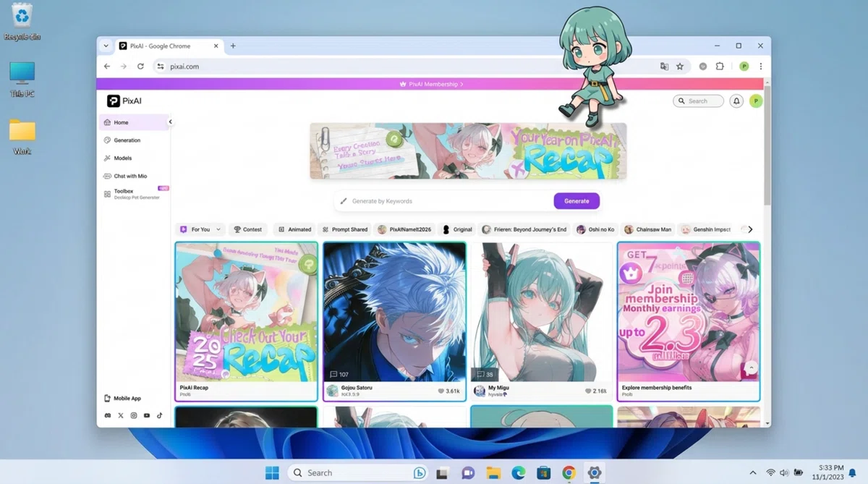Open File Explorer from the taskbar
Screen dimensions: 868x484
[x=494, y=472]
